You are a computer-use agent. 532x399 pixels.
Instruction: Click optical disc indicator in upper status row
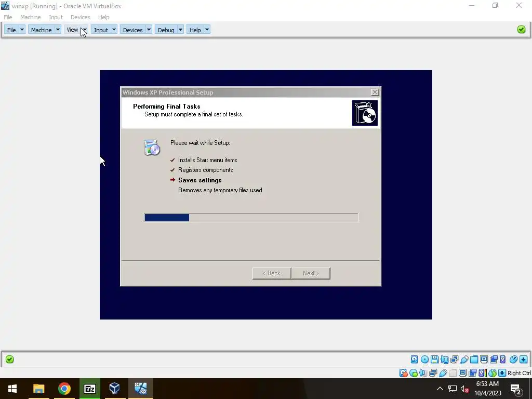coord(424,360)
